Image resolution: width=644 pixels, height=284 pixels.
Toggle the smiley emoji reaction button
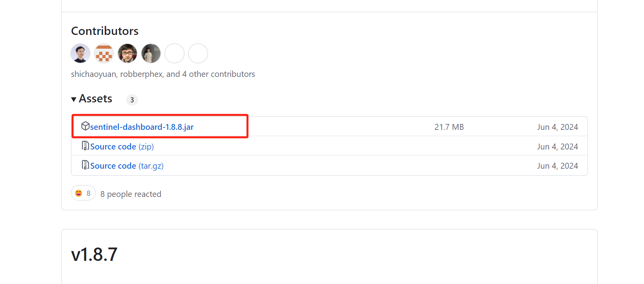83,193
